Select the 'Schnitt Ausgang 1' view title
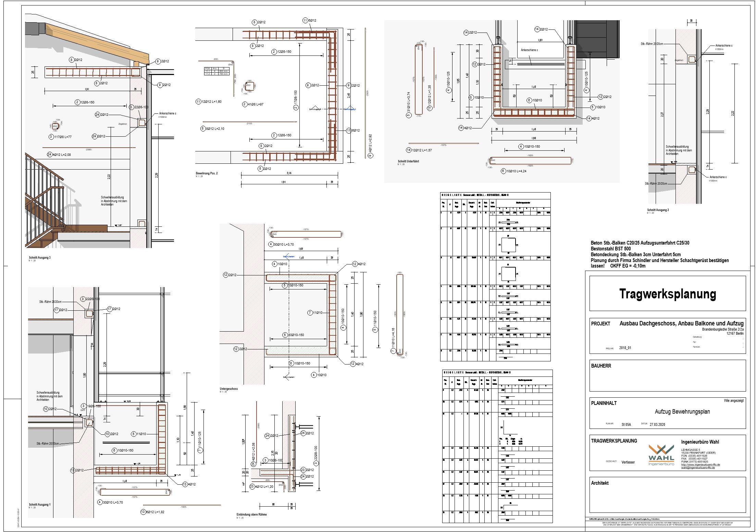This screenshot has width=756, height=532. pyautogui.click(x=39, y=505)
